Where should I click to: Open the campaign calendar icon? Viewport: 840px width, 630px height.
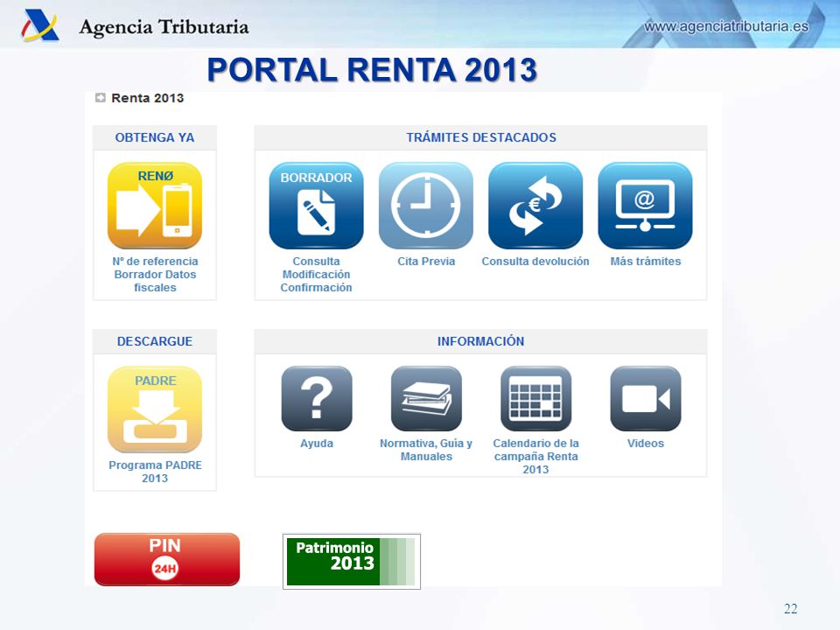click(x=535, y=399)
